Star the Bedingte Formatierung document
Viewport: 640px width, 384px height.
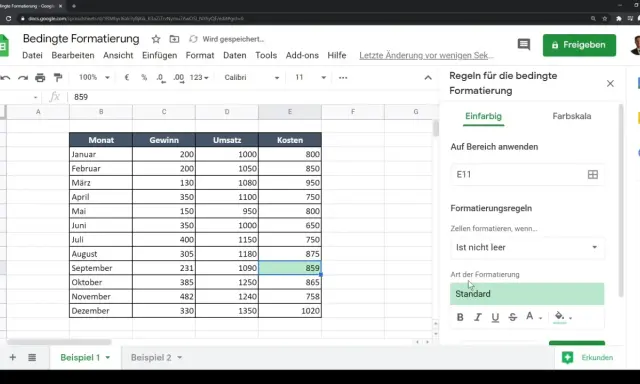click(156, 39)
